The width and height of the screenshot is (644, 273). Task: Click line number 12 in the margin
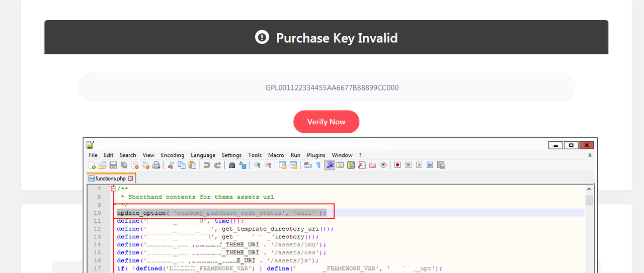tap(98, 228)
